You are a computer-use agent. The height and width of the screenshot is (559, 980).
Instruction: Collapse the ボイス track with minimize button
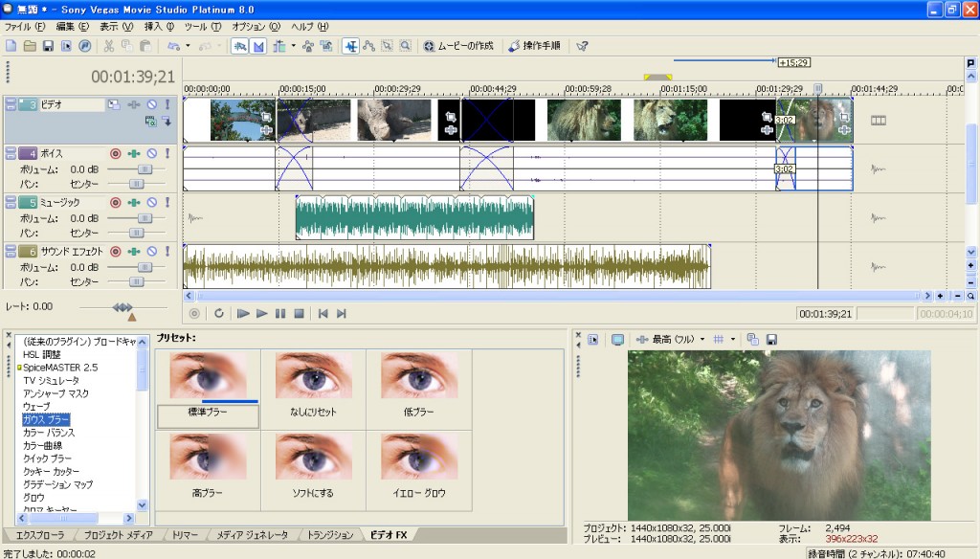click(x=11, y=150)
